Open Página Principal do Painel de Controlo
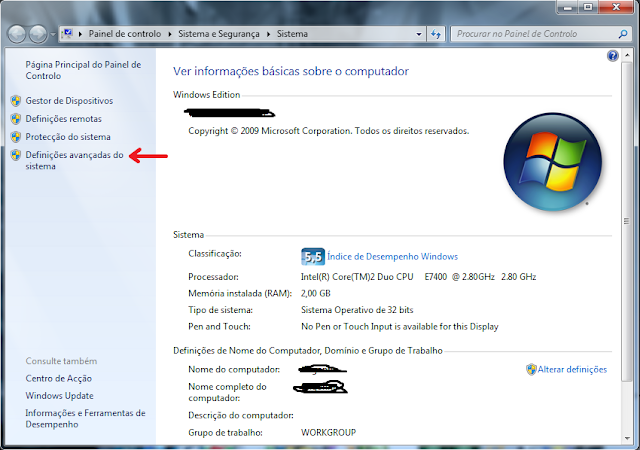 coord(83,70)
